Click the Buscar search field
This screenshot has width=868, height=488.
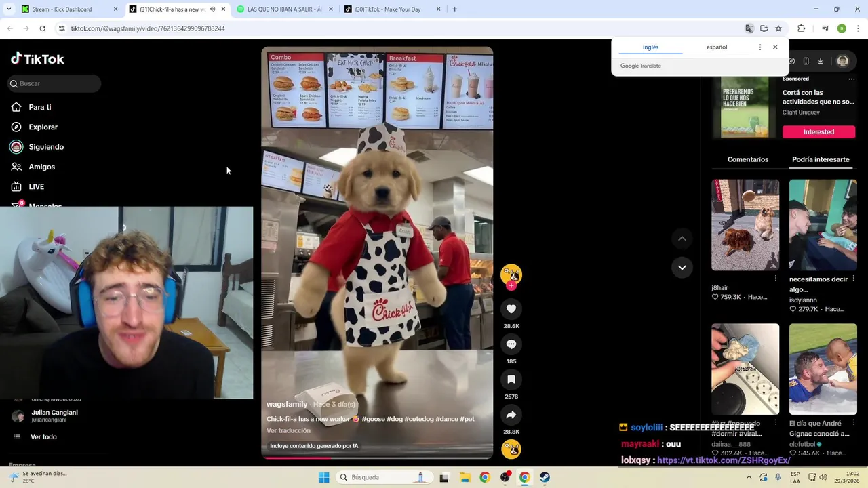[x=54, y=83]
